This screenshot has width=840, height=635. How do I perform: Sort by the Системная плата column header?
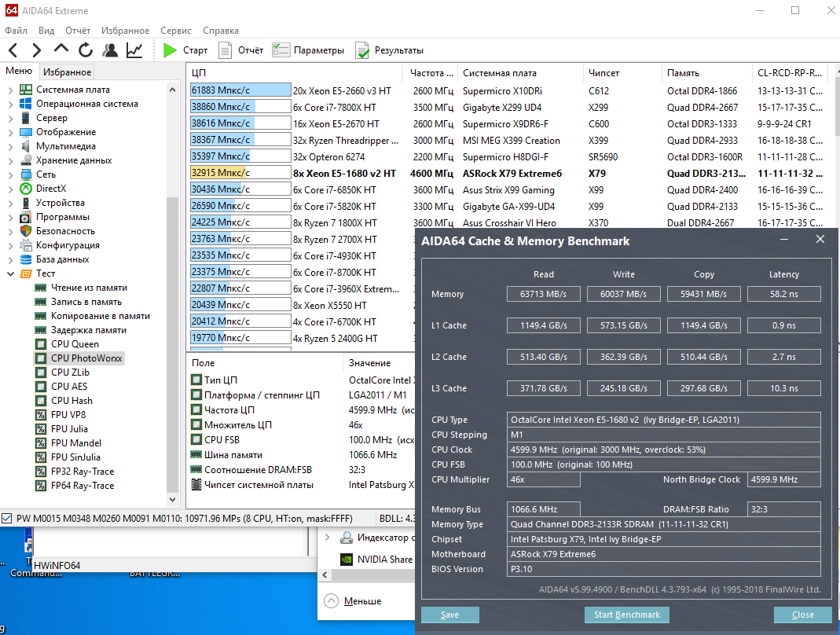tap(519, 73)
